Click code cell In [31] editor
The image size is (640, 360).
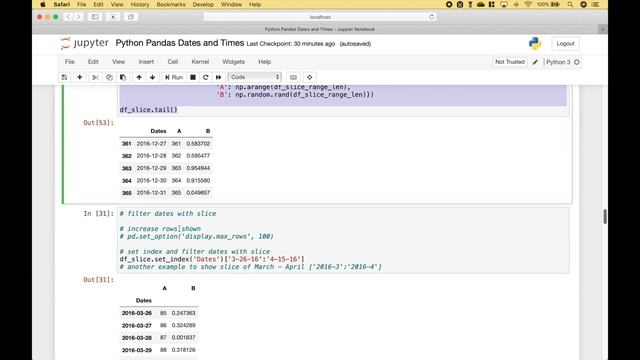[x=343, y=240]
